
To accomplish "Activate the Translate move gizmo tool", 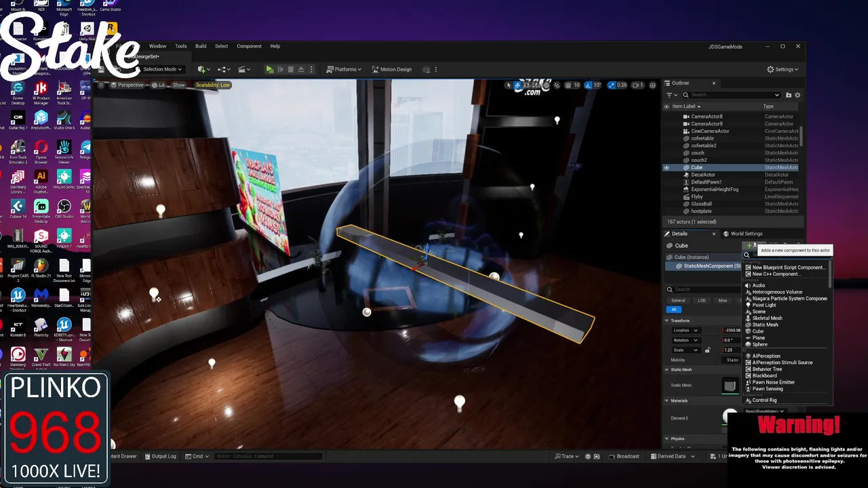I will click(517, 85).
